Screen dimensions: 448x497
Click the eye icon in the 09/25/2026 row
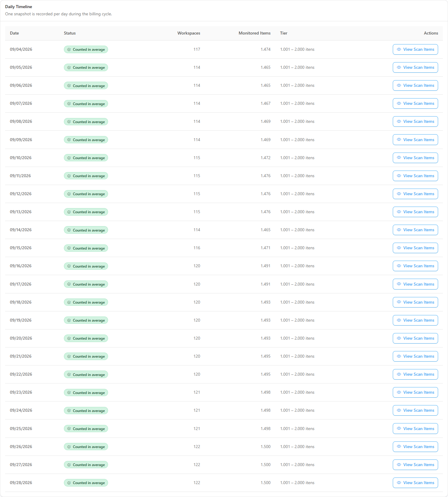(x=399, y=429)
